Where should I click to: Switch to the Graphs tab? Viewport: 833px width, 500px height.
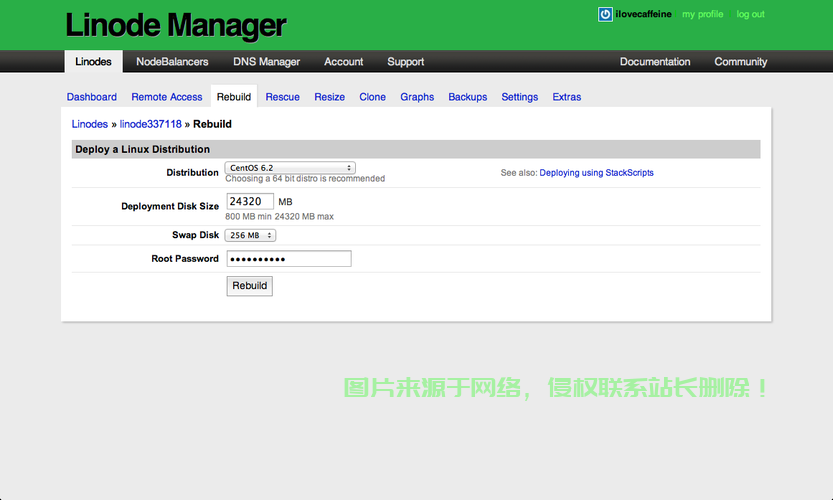coord(417,97)
